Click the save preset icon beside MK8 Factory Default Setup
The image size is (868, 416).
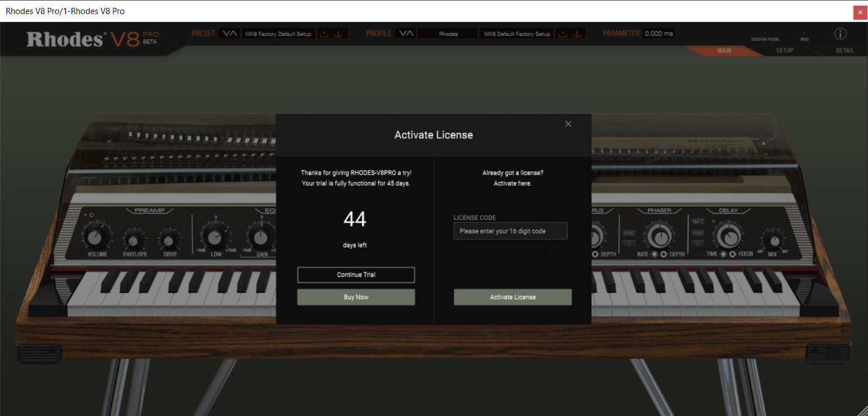coord(324,34)
